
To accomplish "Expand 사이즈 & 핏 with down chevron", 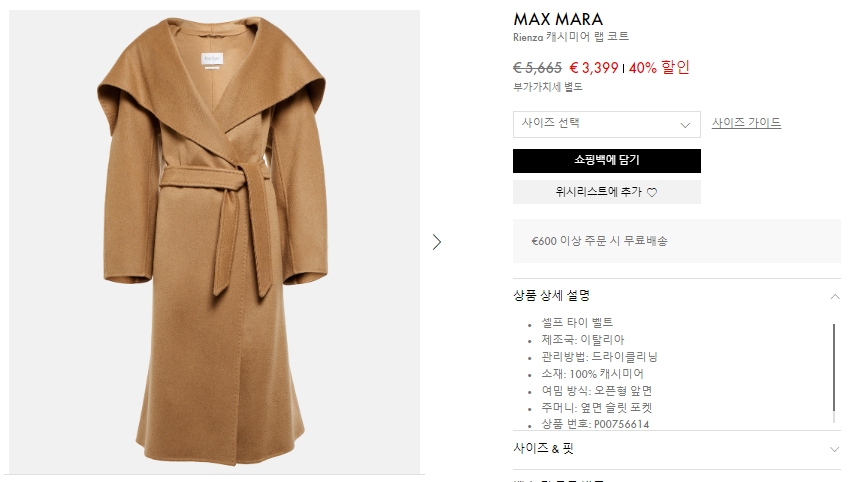I will click(x=835, y=450).
